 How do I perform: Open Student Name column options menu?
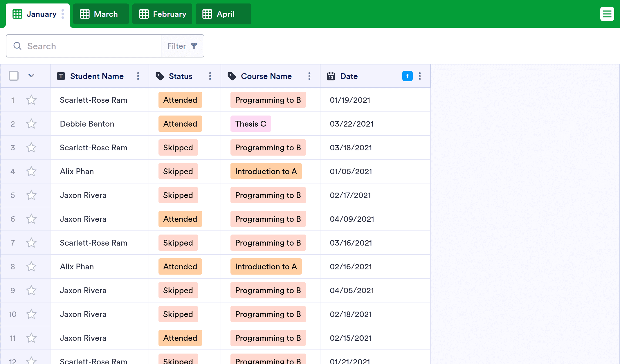(138, 76)
